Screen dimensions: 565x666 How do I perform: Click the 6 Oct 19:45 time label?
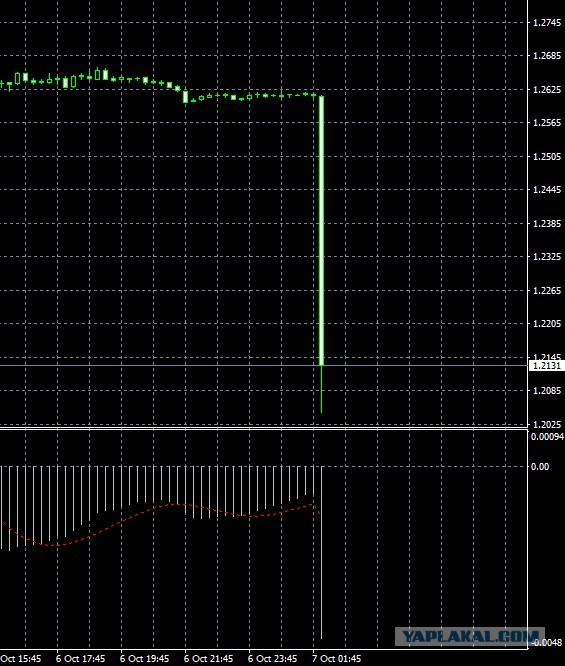[144, 659]
